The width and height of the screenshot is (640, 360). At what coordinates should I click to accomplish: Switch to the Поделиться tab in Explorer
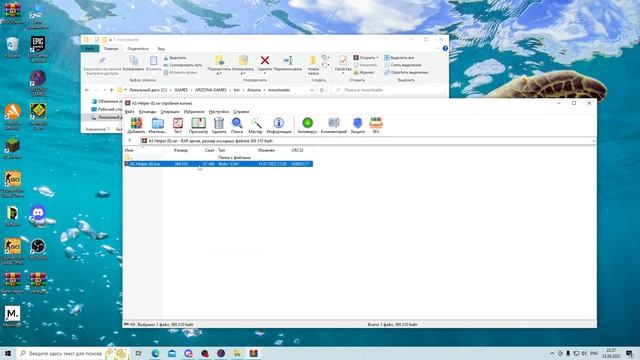tap(138, 49)
